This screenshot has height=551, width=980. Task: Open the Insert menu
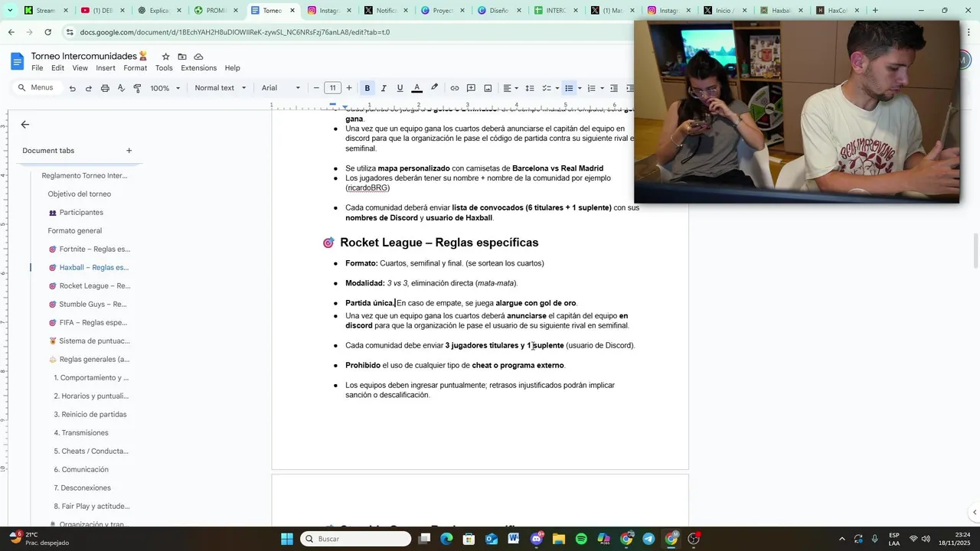point(106,68)
